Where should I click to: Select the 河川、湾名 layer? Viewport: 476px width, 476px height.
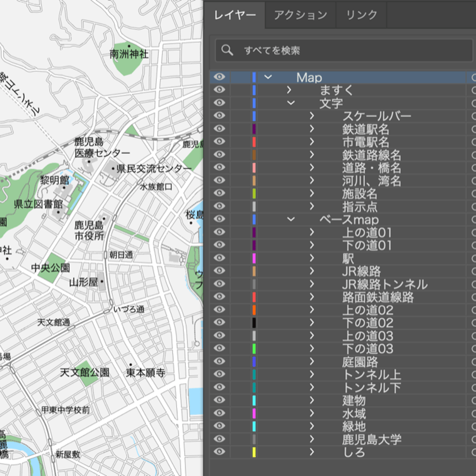click(x=343, y=181)
